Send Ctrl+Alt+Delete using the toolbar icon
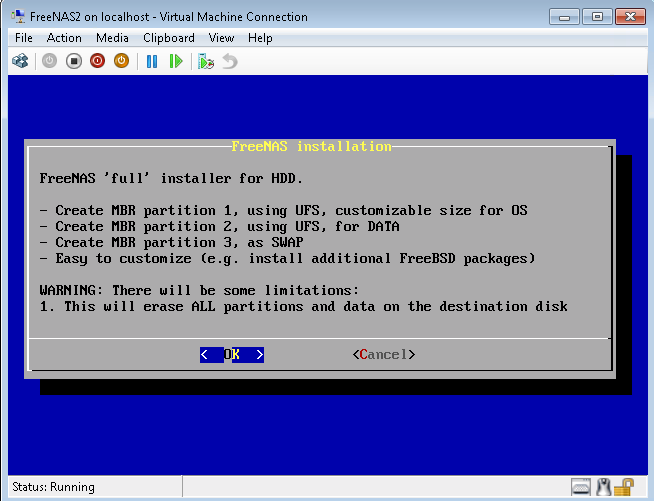Image resolution: width=654 pixels, height=501 pixels. pyautogui.click(x=20, y=61)
